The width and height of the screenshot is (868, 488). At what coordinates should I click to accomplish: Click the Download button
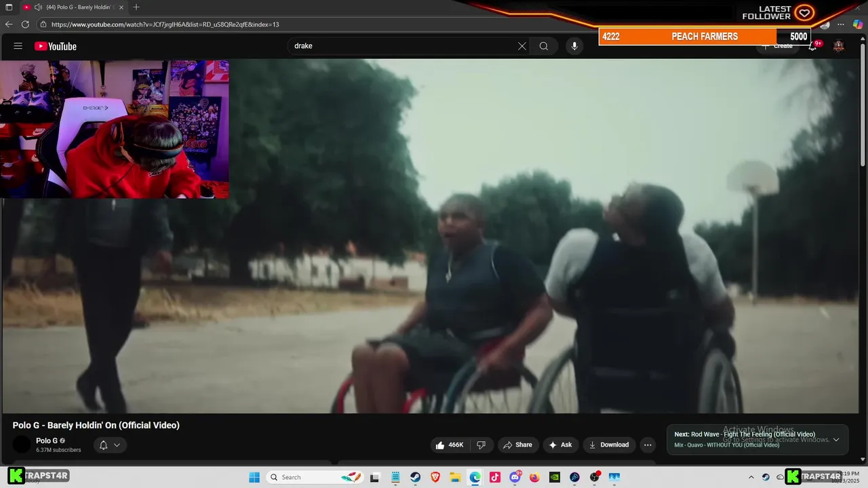click(x=609, y=445)
